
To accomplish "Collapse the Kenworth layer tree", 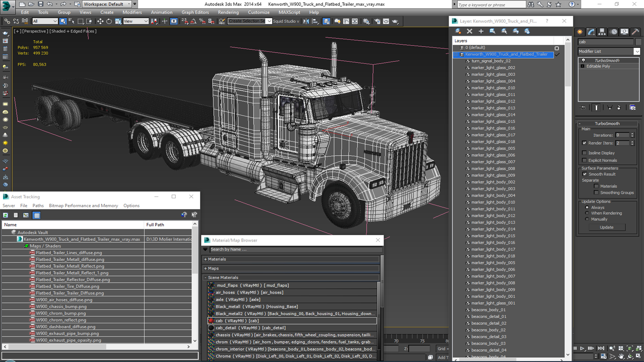I will 456,54.
